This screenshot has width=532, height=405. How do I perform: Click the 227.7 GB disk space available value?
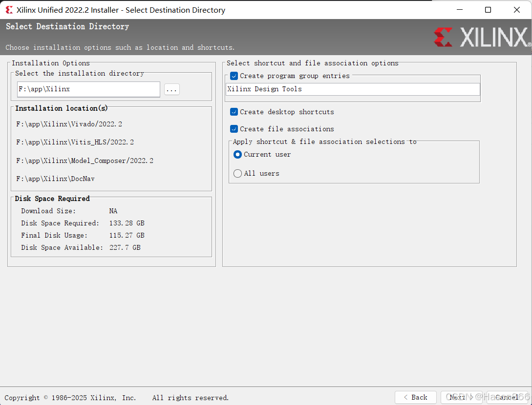coord(125,248)
